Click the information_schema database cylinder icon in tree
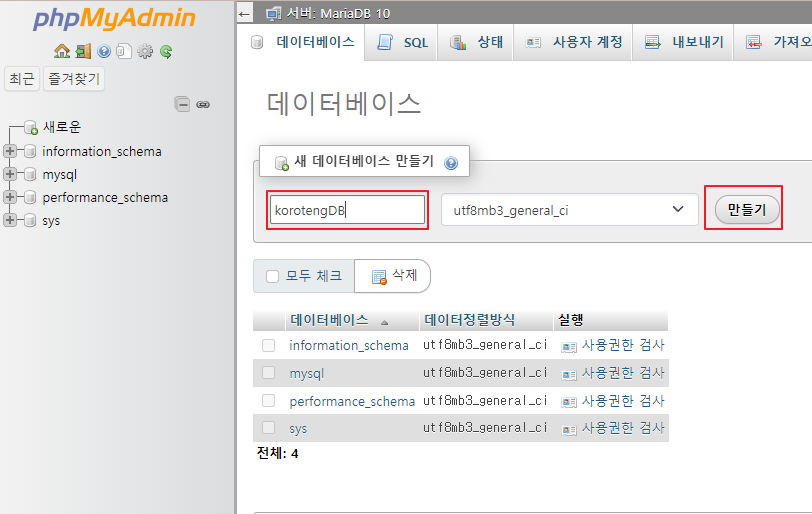 click(x=30, y=151)
